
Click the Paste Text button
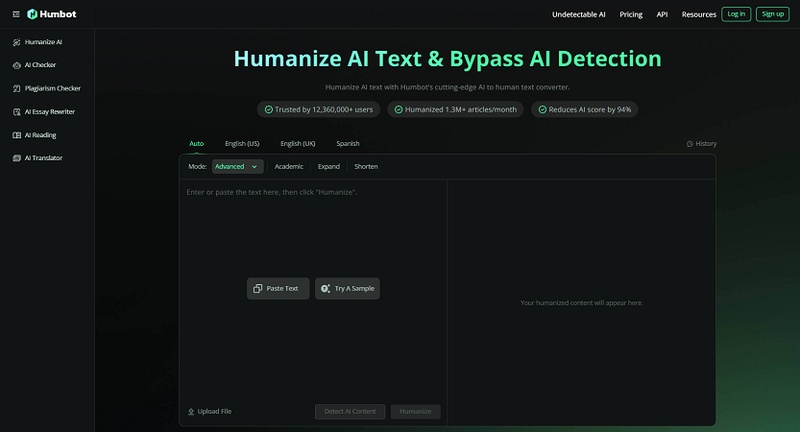point(278,289)
